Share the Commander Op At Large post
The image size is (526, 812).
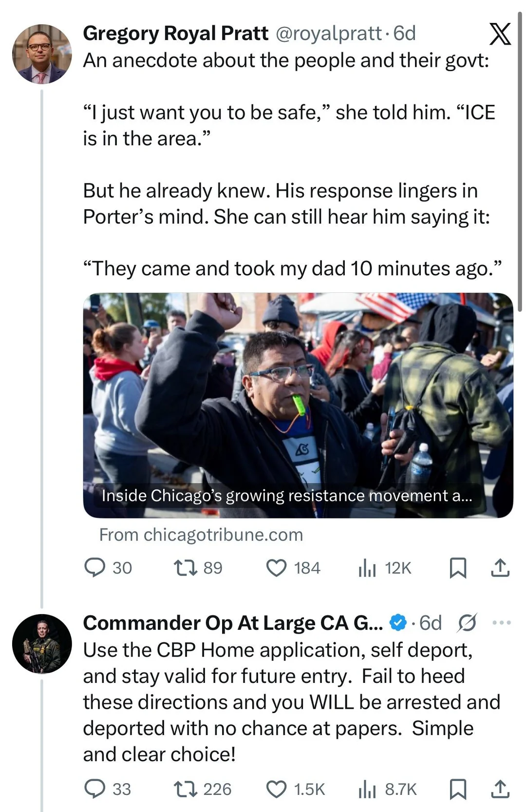click(500, 789)
